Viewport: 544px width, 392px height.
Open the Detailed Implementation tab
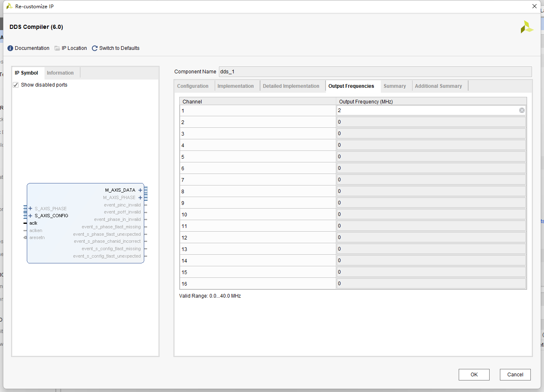pos(291,86)
